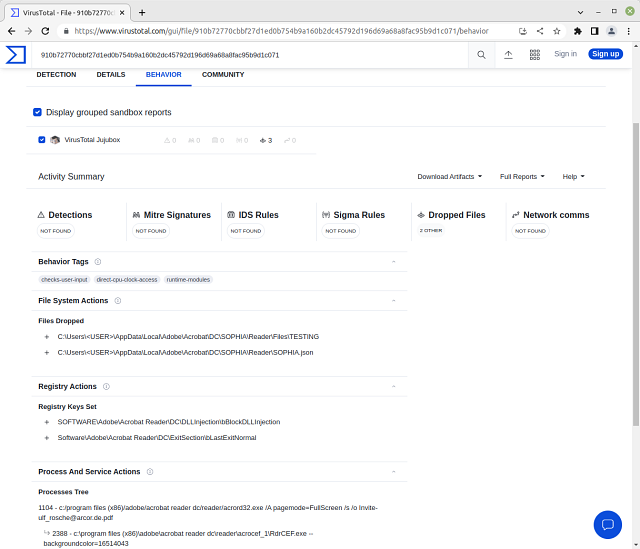Screen dimensions: 640x549
Task: Open the Help dropdown
Action: (573, 177)
